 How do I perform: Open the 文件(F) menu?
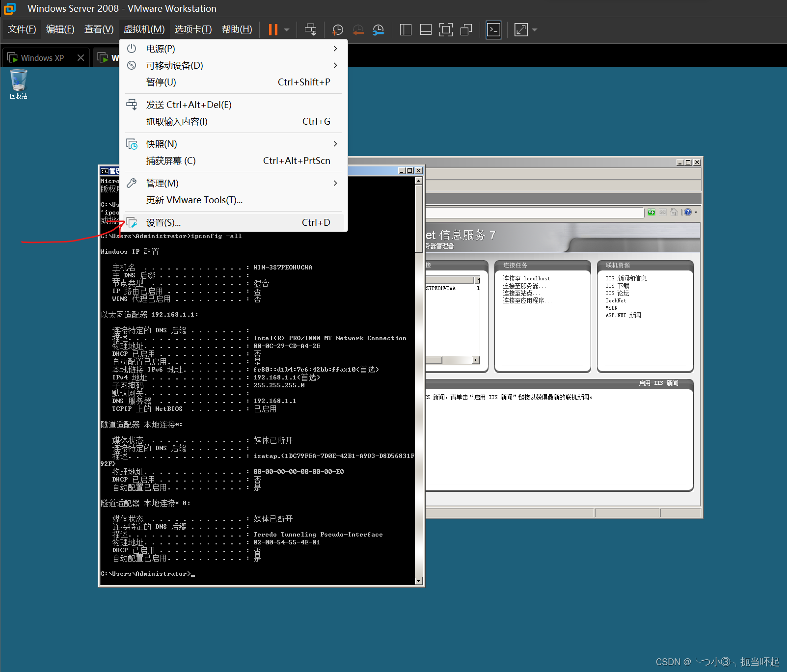22,29
